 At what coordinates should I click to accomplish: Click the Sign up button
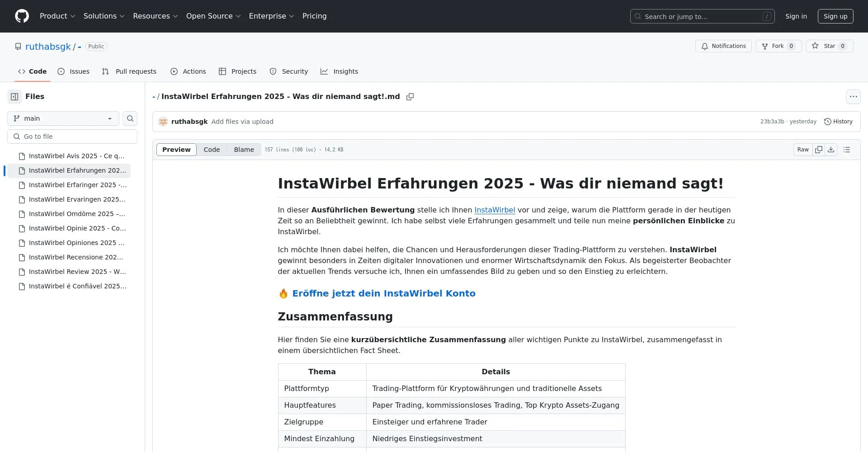pos(835,16)
